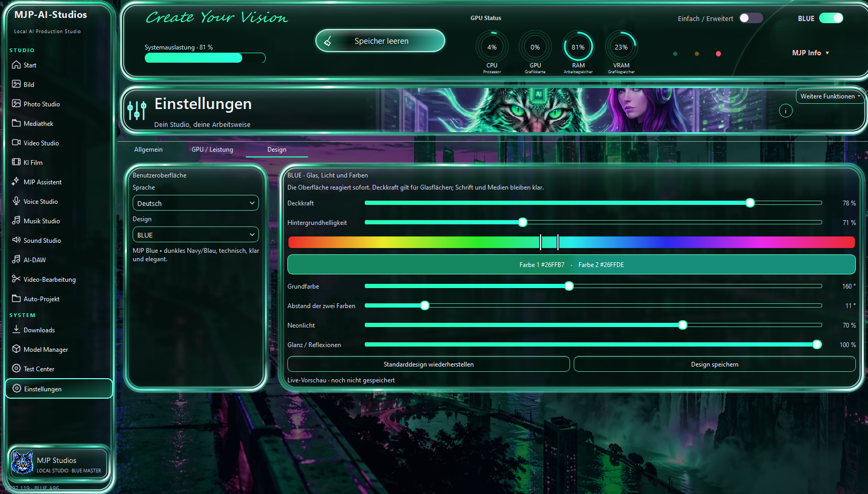Toggle the Einfach / Erweitert switch
The image size is (868, 494).
(751, 18)
